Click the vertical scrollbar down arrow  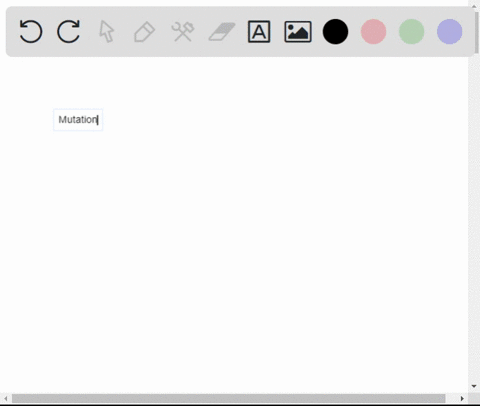click(474, 386)
